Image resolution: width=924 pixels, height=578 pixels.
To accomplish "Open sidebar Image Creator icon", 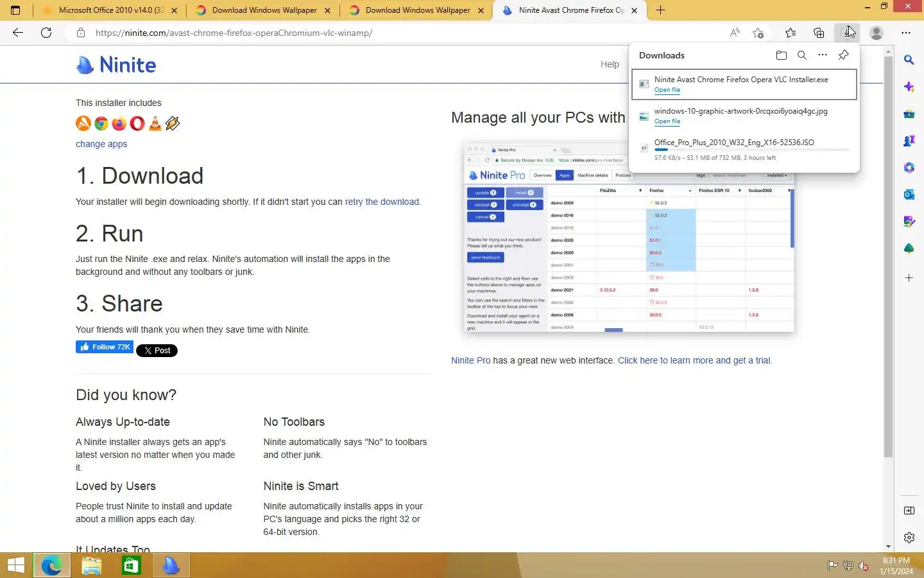I will 909,222.
